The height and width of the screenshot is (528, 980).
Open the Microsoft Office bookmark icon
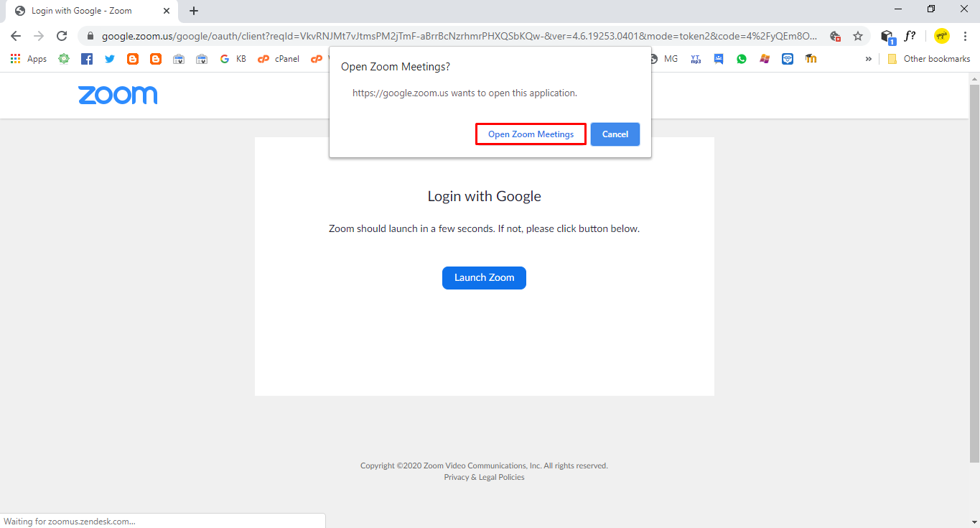pos(765,59)
